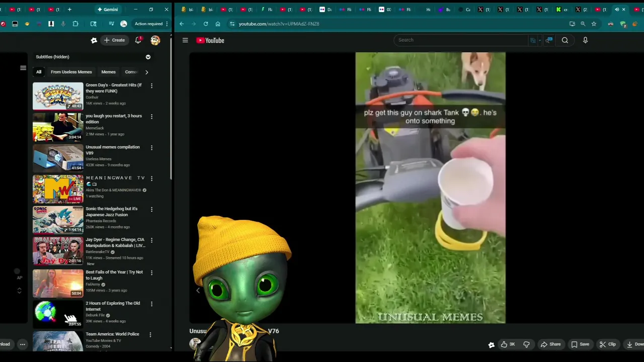Click the Phantasia Records channel name
Image resolution: width=644 pixels, height=362 pixels.
click(101, 221)
